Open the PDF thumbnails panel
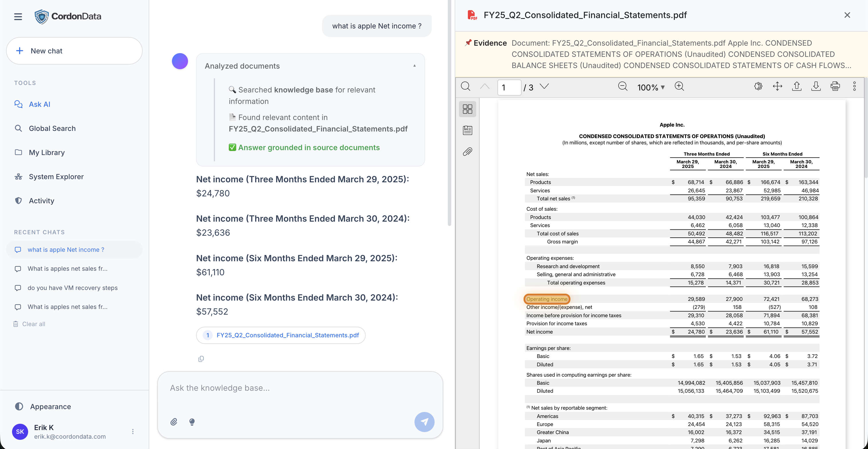The image size is (868, 449). tap(467, 109)
